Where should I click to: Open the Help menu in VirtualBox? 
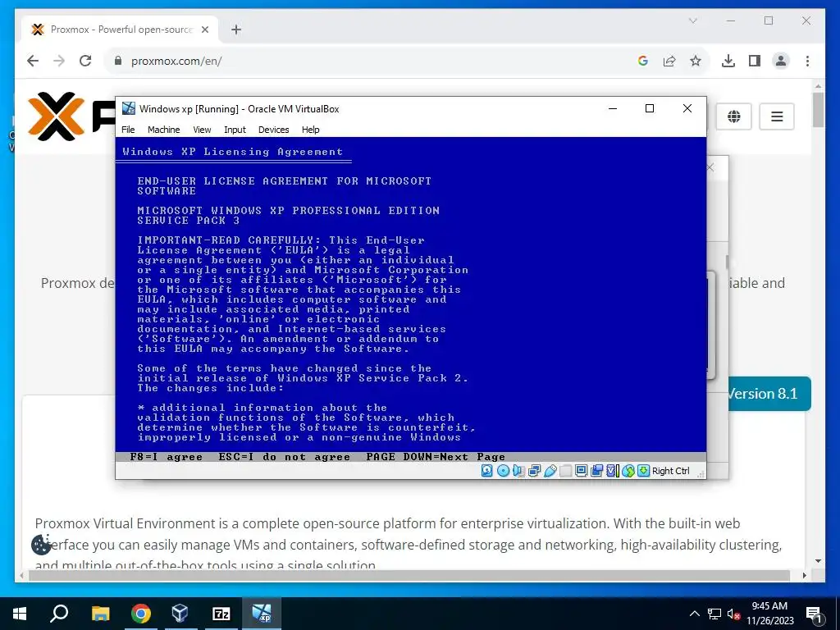[310, 130]
